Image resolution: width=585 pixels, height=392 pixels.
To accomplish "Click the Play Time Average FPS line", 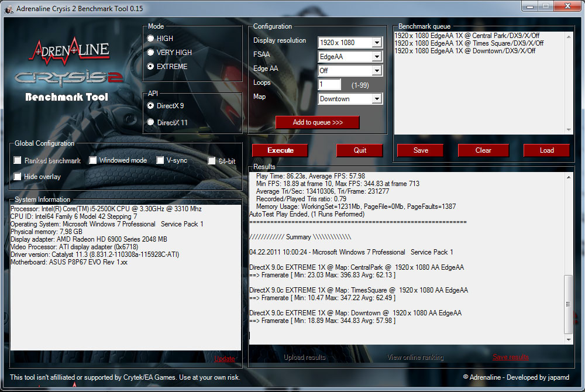I will pyautogui.click(x=311, y=176).
